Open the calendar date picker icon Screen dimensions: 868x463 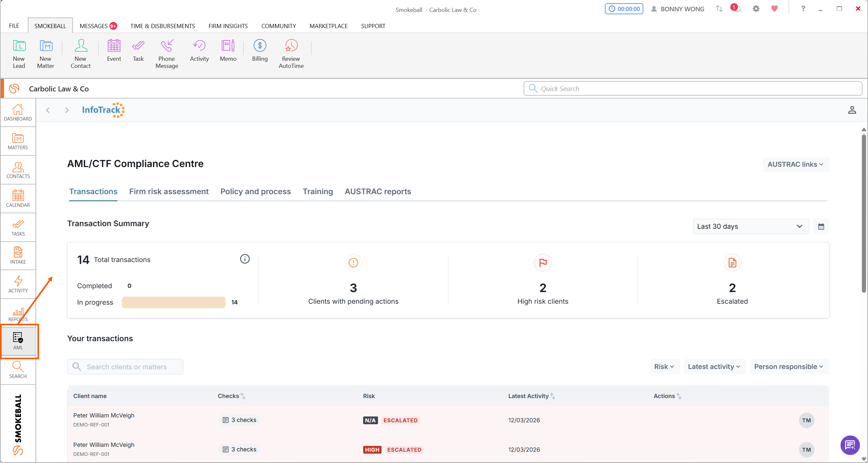pos(821,226)
